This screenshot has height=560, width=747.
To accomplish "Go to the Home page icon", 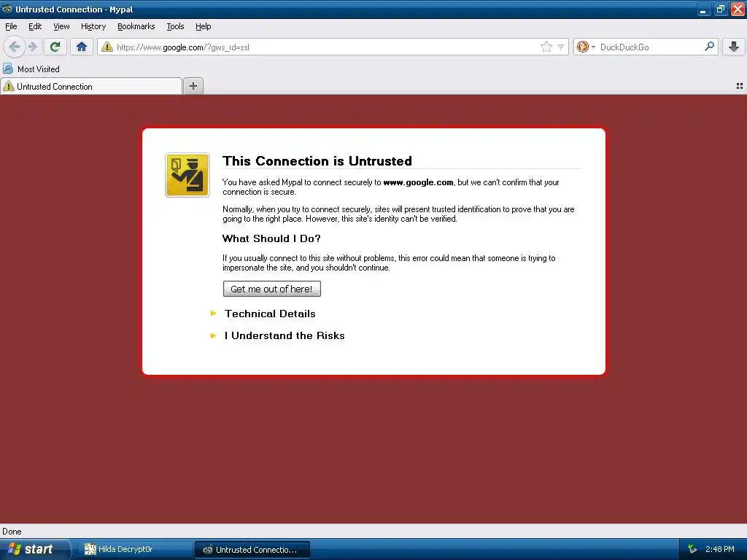I will pos(82,47).
